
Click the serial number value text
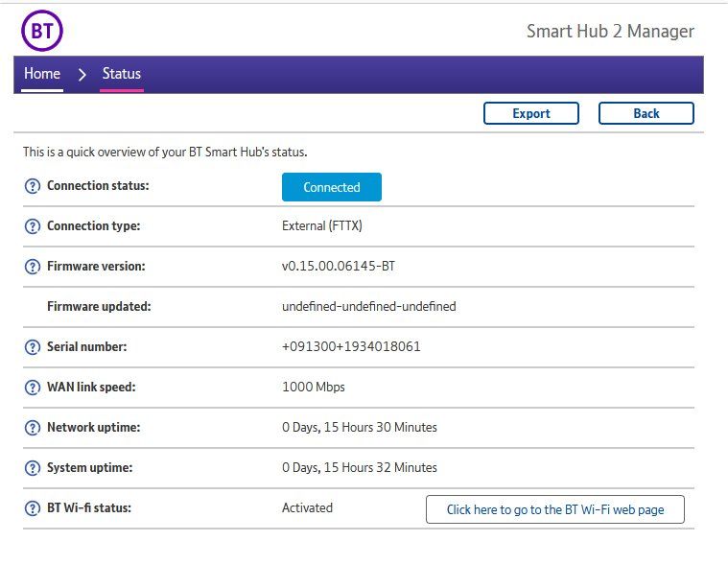[x=351, y=347]
